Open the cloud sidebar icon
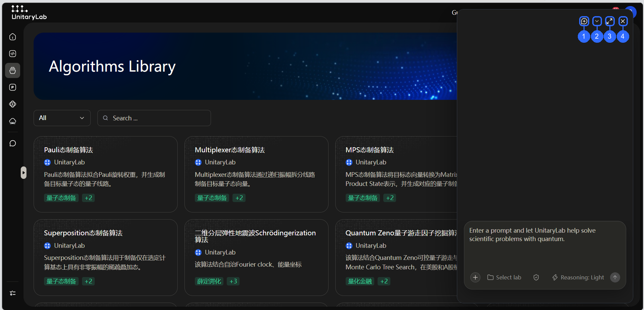The width and height of the screenshot is (644, 310). pos(13,121)
